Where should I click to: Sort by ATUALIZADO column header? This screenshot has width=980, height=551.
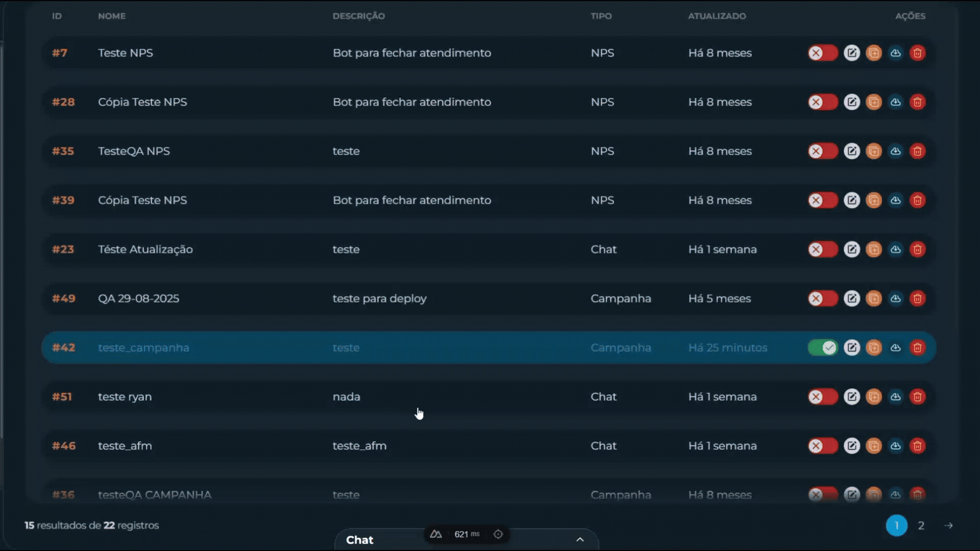(717, 16)
